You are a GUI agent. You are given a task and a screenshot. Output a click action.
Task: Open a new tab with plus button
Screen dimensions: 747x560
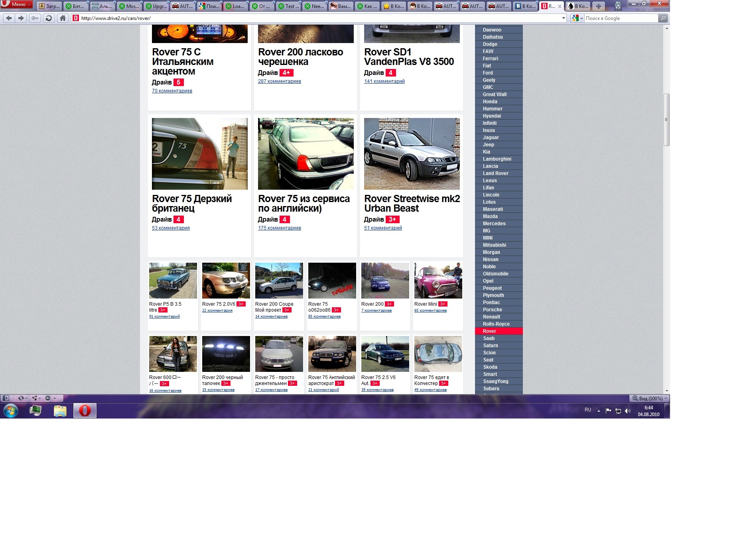[599, 6]
